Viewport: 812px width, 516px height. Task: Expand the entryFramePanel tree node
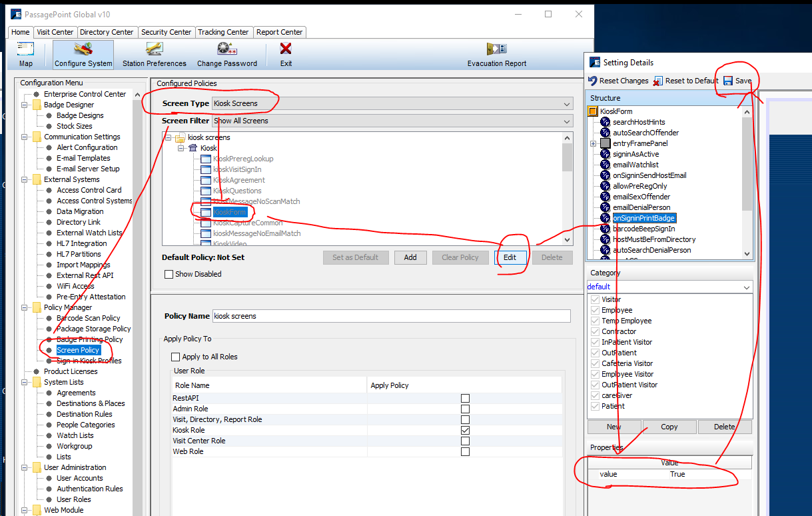[593, 143]
